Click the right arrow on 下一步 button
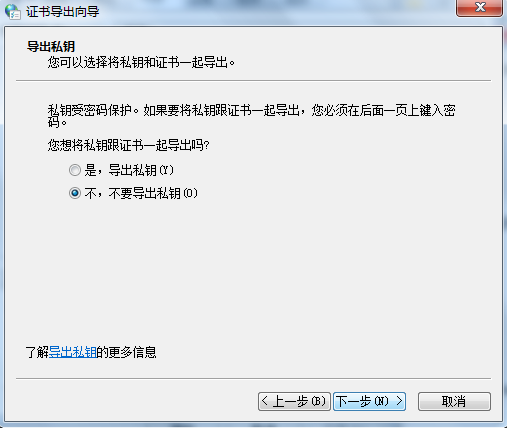Image resolution: width=507 pixels, height=428 pixels. pos(399,401)
